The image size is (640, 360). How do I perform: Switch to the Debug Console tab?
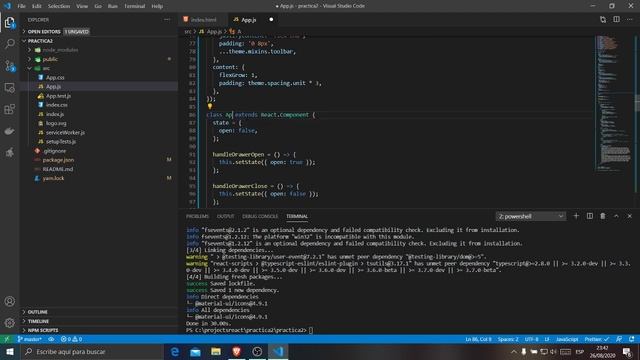[260, 216]
